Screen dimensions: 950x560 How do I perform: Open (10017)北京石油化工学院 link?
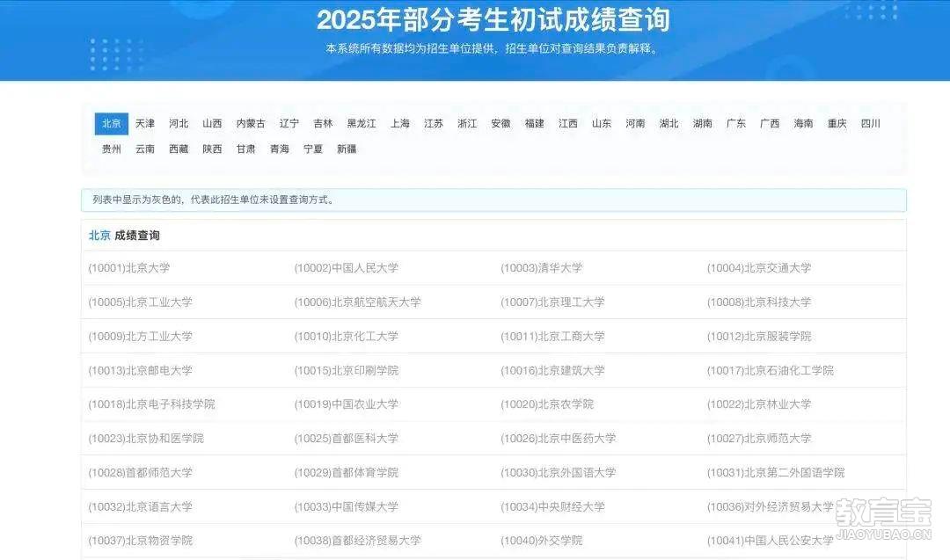(770, 370)
